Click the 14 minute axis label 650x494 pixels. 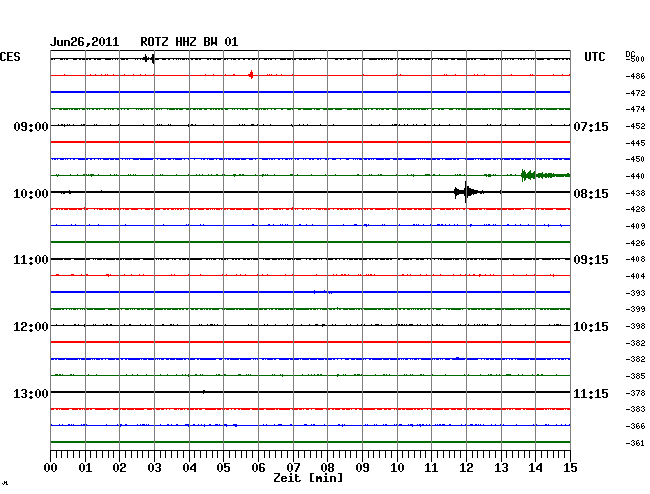coord(535,467)
